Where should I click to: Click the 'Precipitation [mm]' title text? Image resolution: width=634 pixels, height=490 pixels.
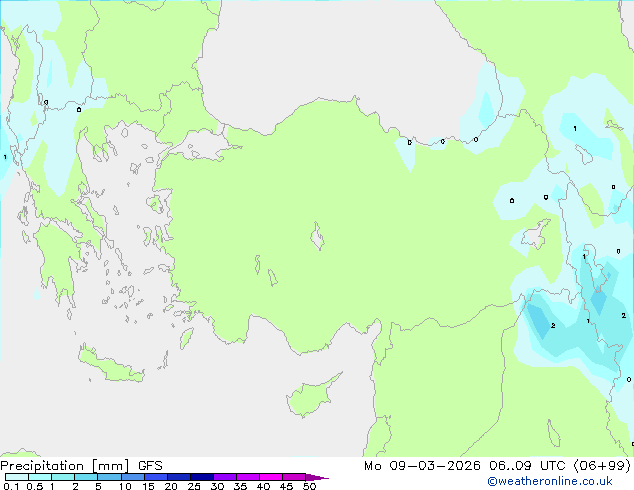65,466
